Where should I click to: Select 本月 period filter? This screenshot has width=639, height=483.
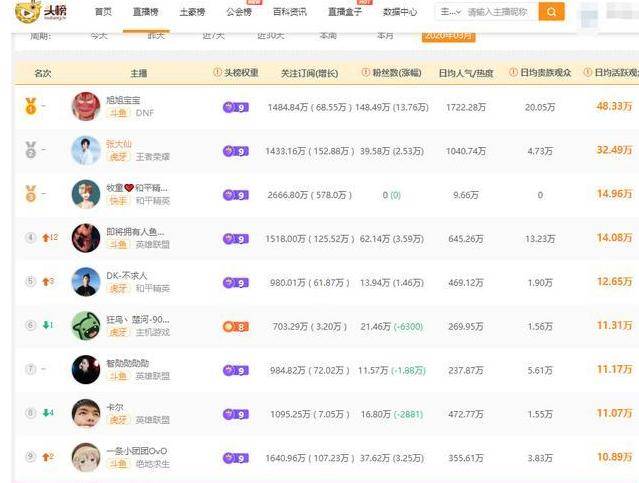pyautogui.click(x=385, y=35)
